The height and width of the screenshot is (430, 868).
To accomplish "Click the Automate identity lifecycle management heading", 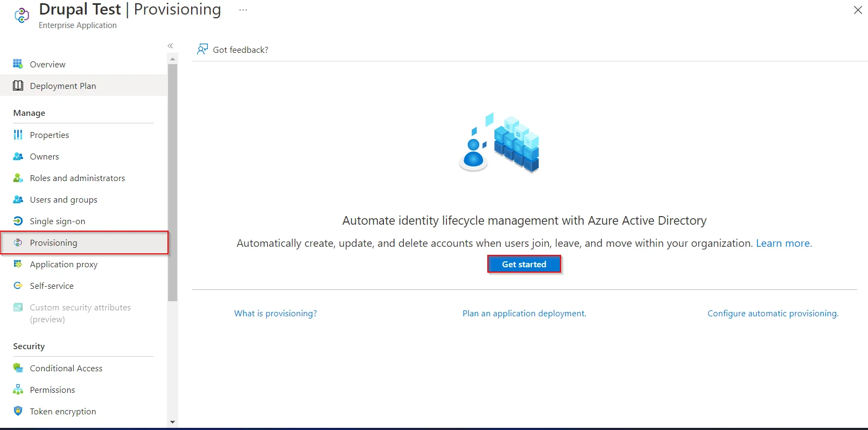I will [524, 220].
